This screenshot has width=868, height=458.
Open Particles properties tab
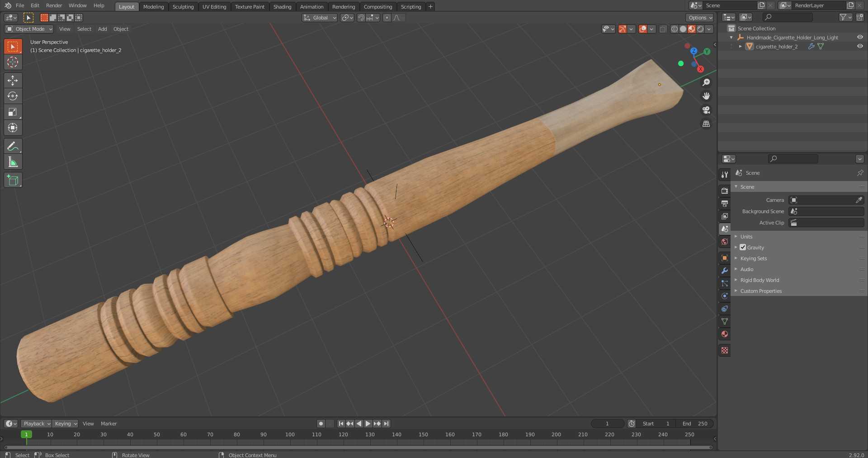click(x=725, y=283)
